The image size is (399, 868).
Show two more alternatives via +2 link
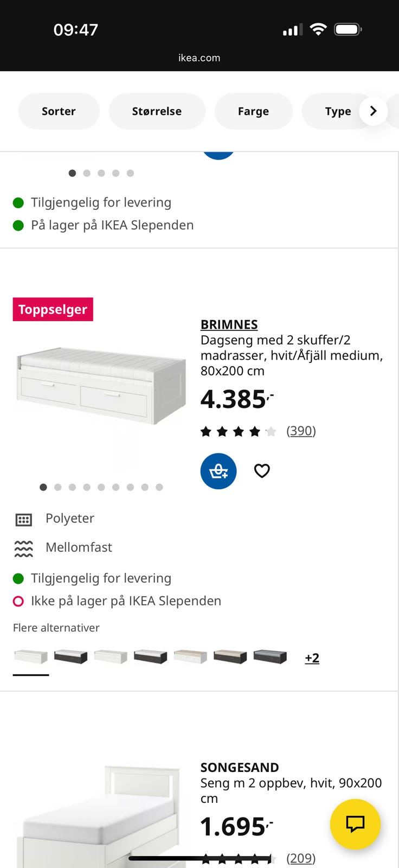(x=311, y=657)
